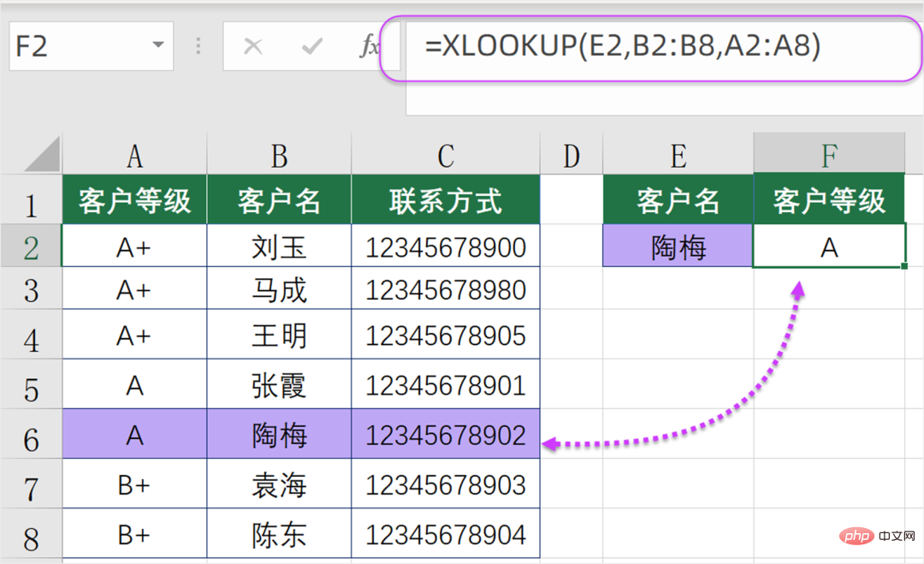The width and height of the screenshot is (924, 564).
Task: Click the fill handle on cell F2
Action: pos(904,266)
